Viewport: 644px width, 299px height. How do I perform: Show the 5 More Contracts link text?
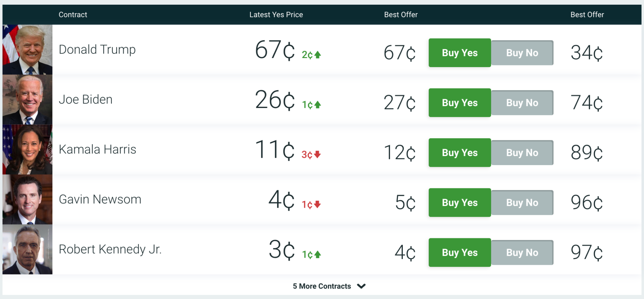[322, 286]
